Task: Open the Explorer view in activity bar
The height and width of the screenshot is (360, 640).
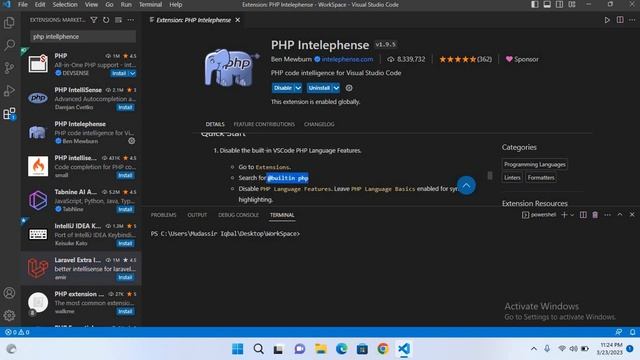Action: pyautogui.click(x=9, y=22)
